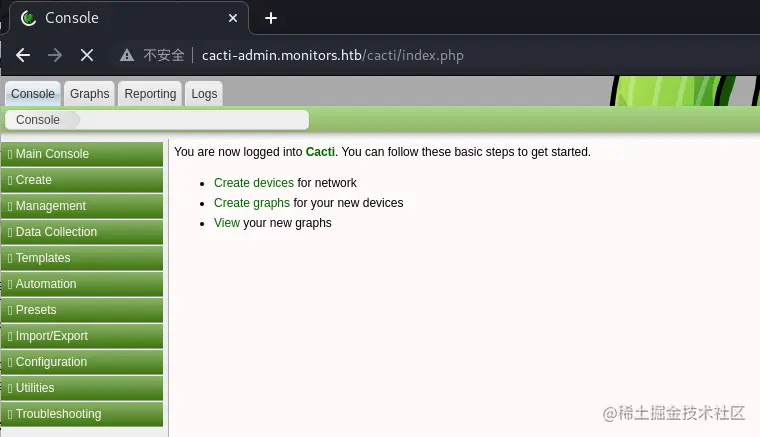The height and width of the screenshot is (437, 760).
Task: Click the browser forward arrow
Action: pos(55,55)
